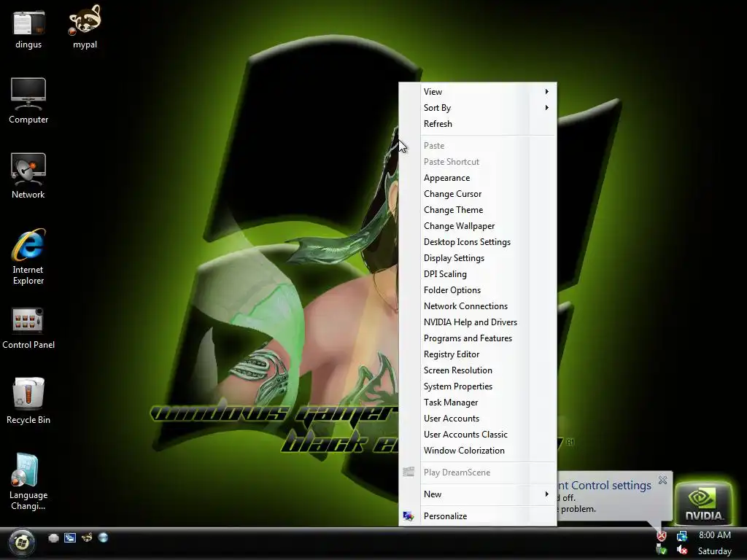Click the Personalize icon in the context menu
Viewport: 747px width, 560px height.
409,516
